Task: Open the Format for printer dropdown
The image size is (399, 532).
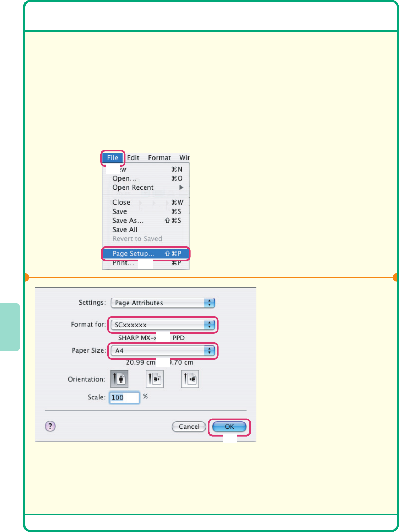Action: point(163,325)
